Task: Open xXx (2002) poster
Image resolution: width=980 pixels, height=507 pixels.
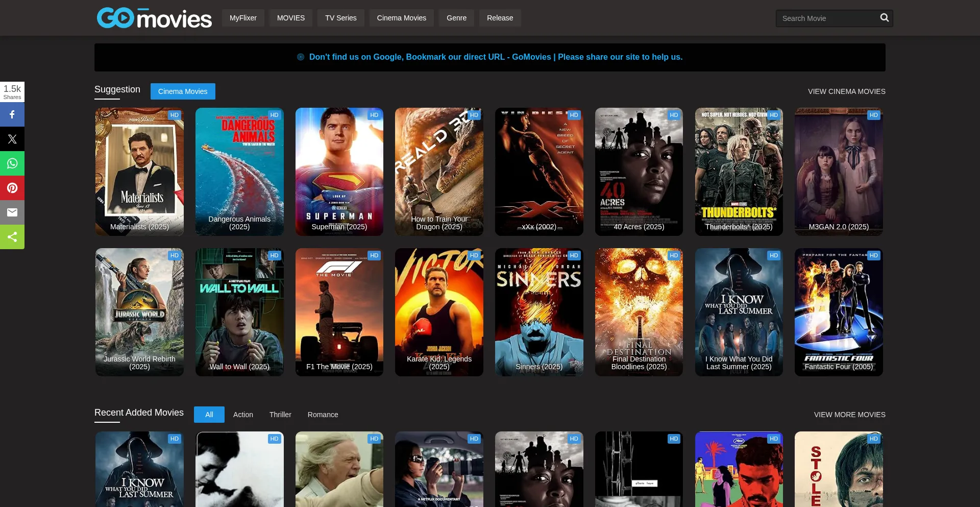Action: (x=539, y=172)
